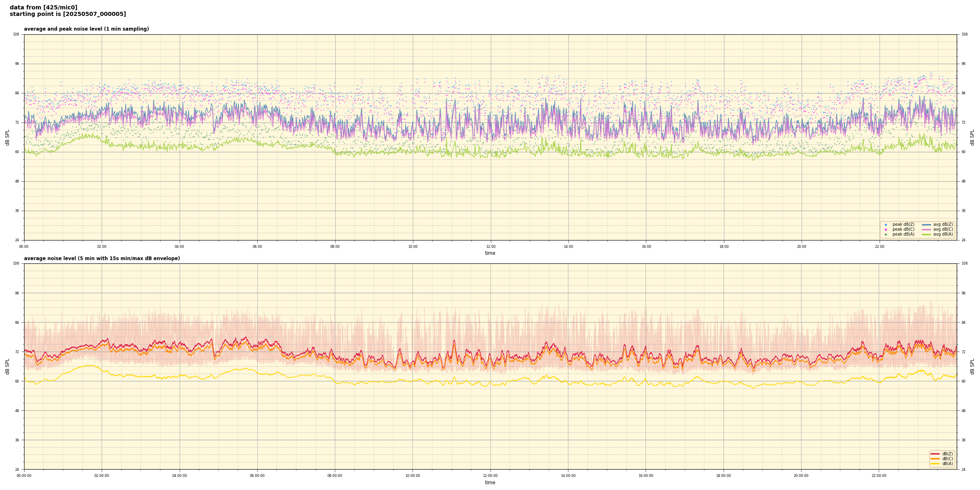Click the top chart title about peak noise
Viewport: 980px width, 490px height.
coord(86,29)
